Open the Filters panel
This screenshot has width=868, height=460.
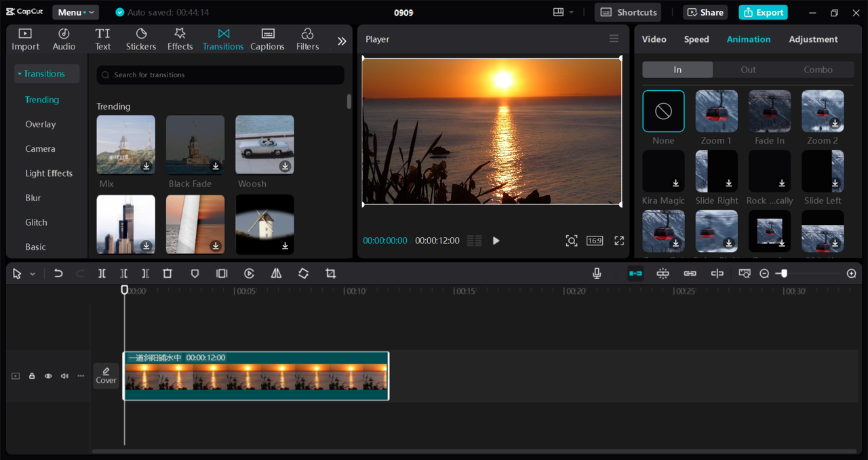coord(307,39)
